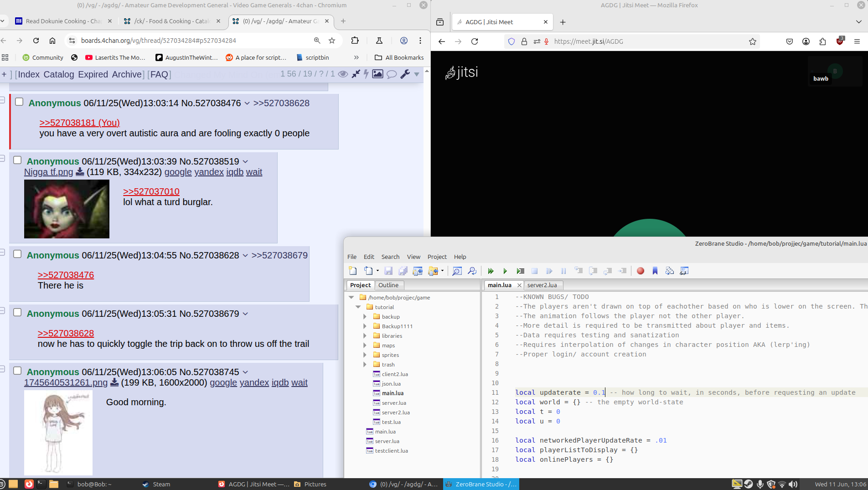Click the lightning bolt icon in thread header
868x490 pixels.
click(x=366, y=74)
